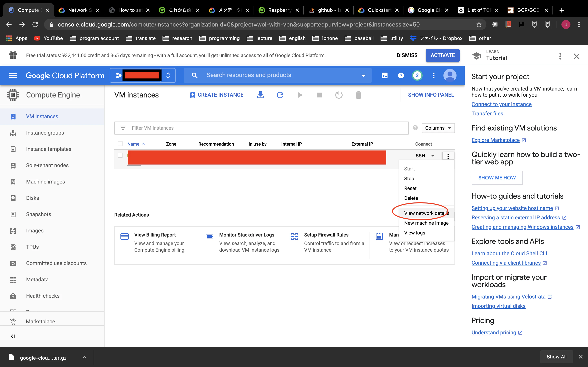Viewport: 588px width, 367px height.
Task: Bookmark page with the star icon
Action: [479, 24]
